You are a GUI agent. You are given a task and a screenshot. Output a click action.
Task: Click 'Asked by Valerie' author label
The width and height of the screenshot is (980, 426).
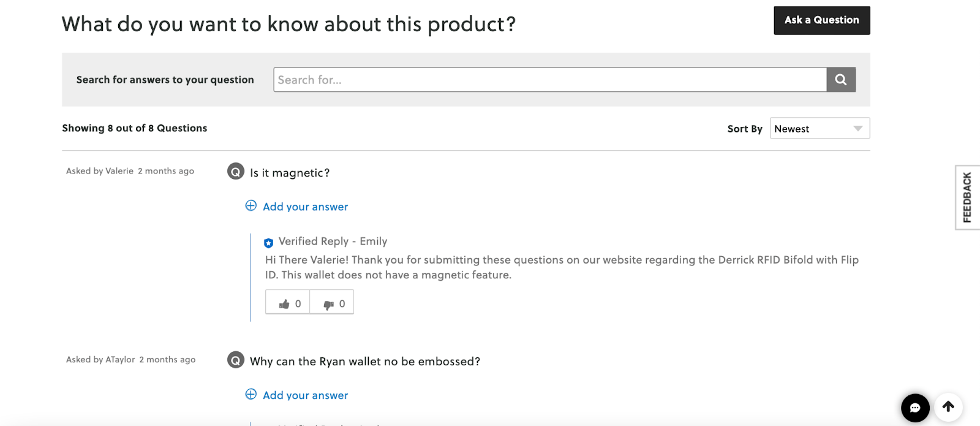100,171
